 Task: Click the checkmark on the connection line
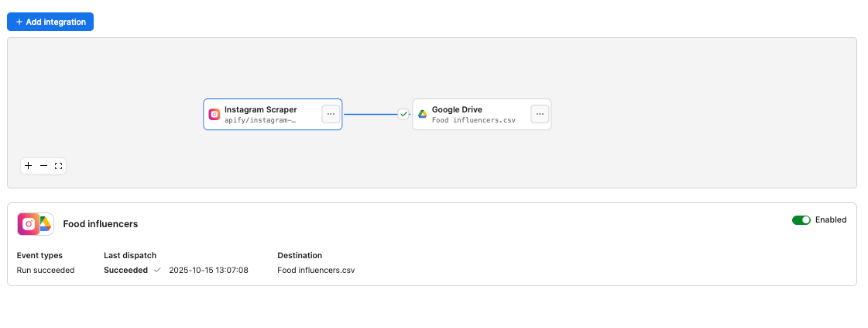[403, 114]
